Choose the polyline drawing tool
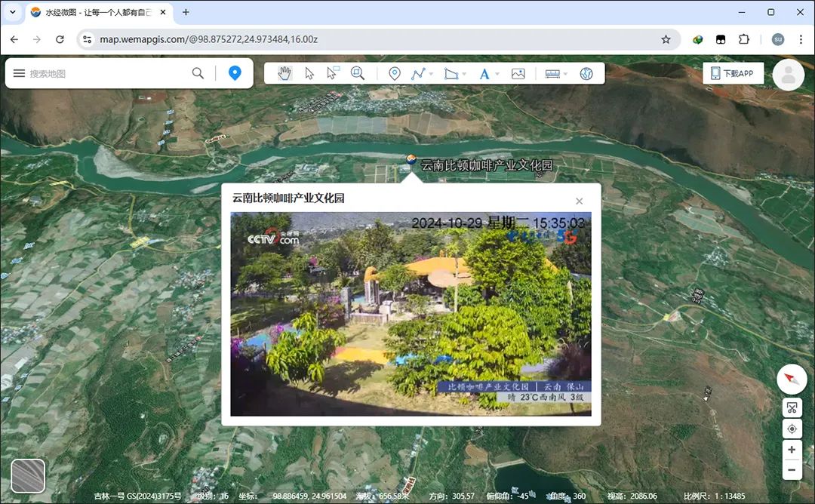The height and width of the screenshot is (504, 815). click(x=418, y=74)
